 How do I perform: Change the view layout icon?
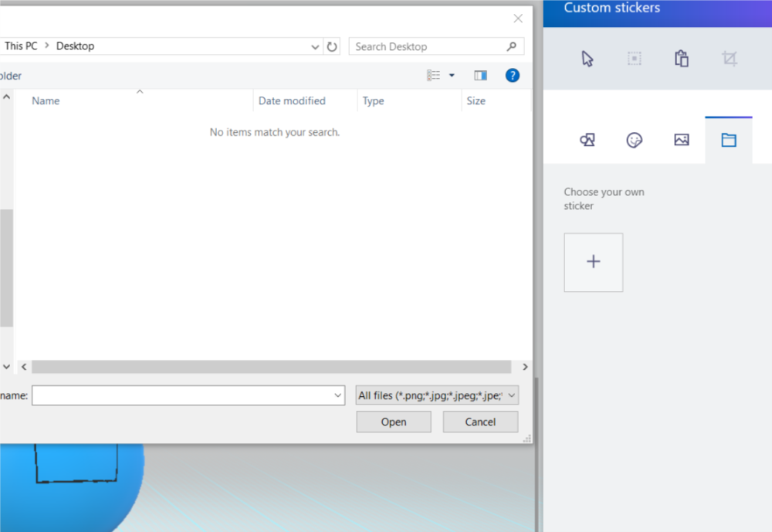tap(433, 76)
